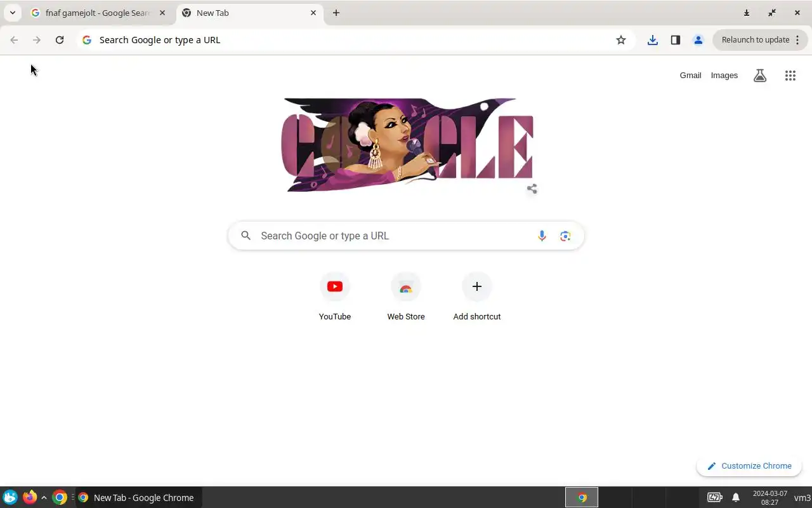Open the Chrome downloads icon
This screenshot has height=508, width=812.
tap(652, 40)
